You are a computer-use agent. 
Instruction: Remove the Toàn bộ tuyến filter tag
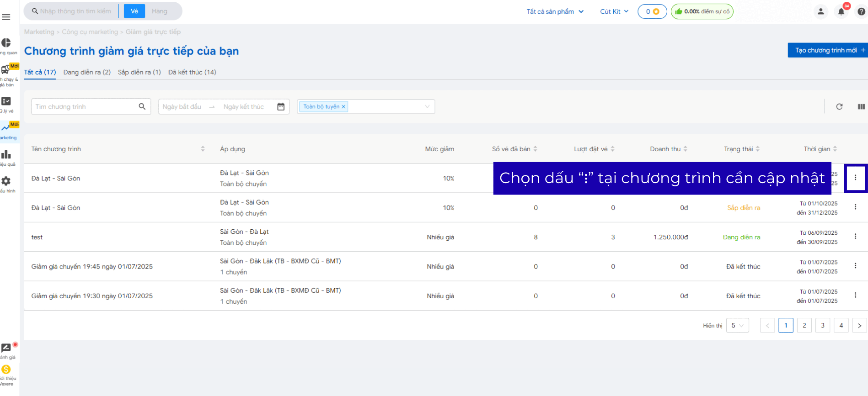click(x=343, y=107)
